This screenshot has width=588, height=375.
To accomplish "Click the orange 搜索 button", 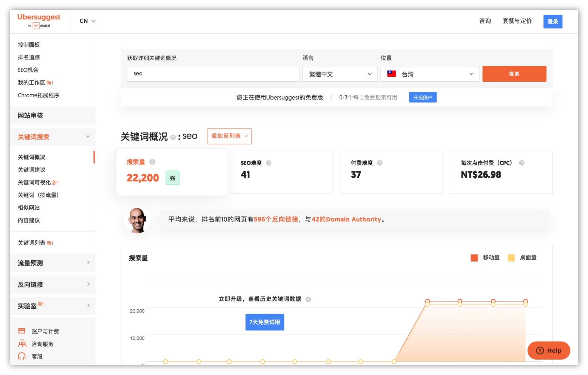I will pyautogui.click(x=514, y=74).
